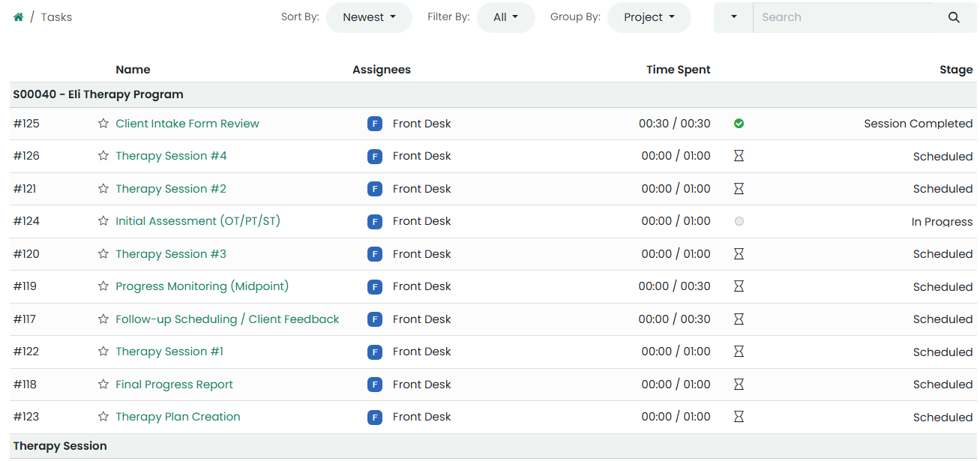Click hourglass status icon for Therapy Session #4
980x461 pixels.
(739, 156)
